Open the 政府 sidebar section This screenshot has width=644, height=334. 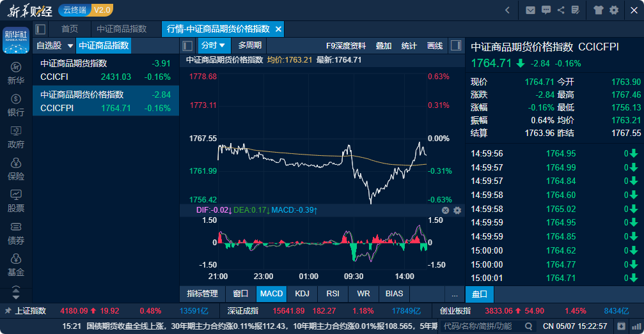(15, 137)
